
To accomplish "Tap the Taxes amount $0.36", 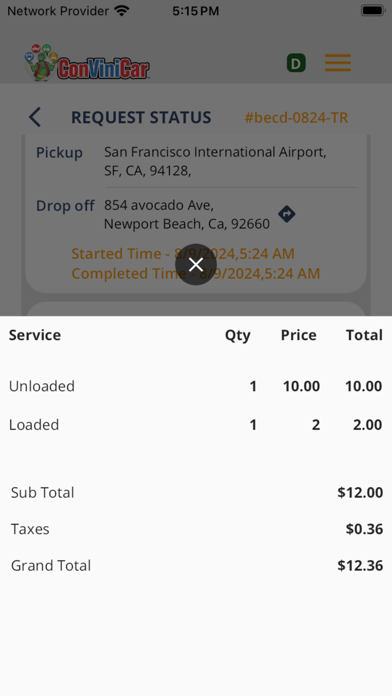I will [x=364, y=529].
